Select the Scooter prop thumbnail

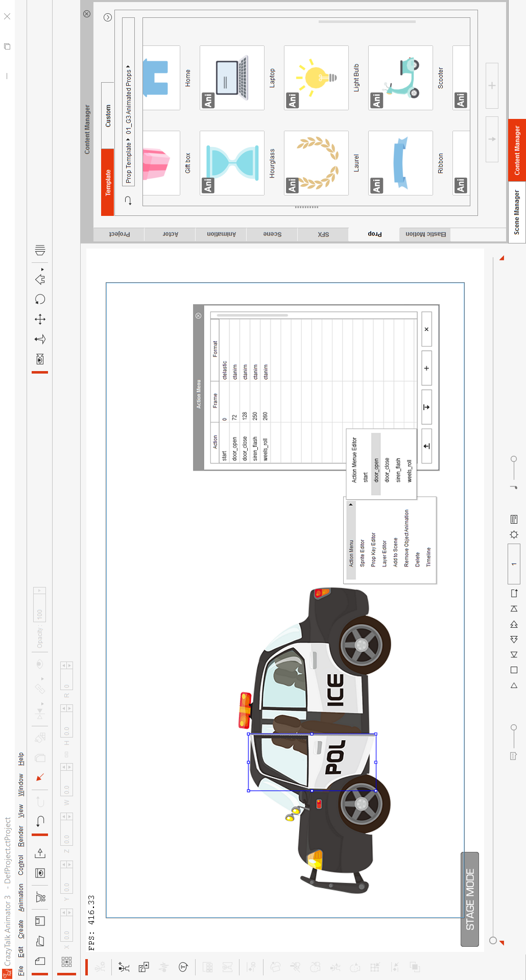[401, 78]
